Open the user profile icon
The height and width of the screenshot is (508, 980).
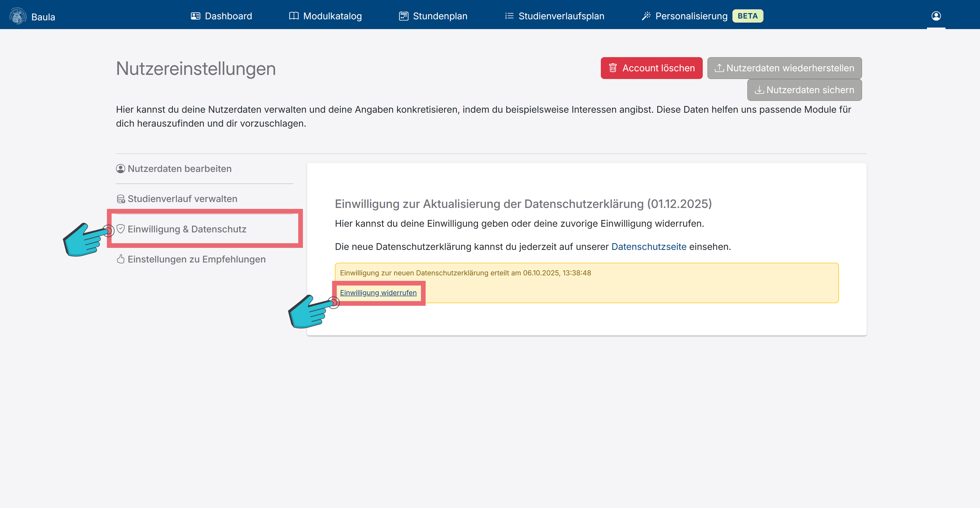pos(936,16)
